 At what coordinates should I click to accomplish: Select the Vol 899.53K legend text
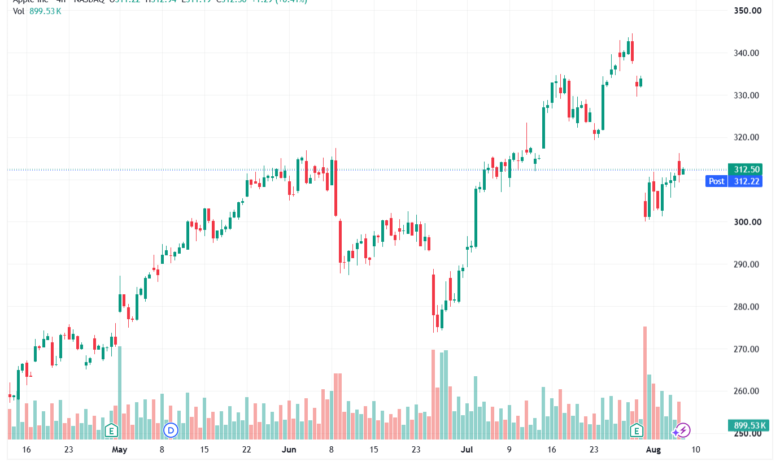click(37, 11)
